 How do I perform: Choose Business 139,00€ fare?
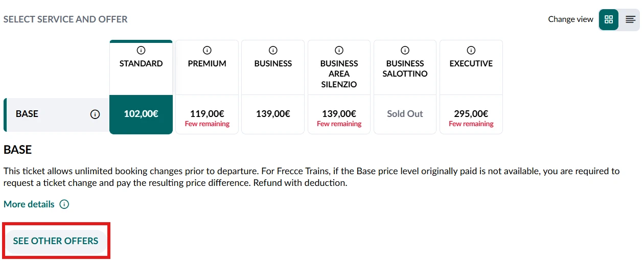click(273, 114)
